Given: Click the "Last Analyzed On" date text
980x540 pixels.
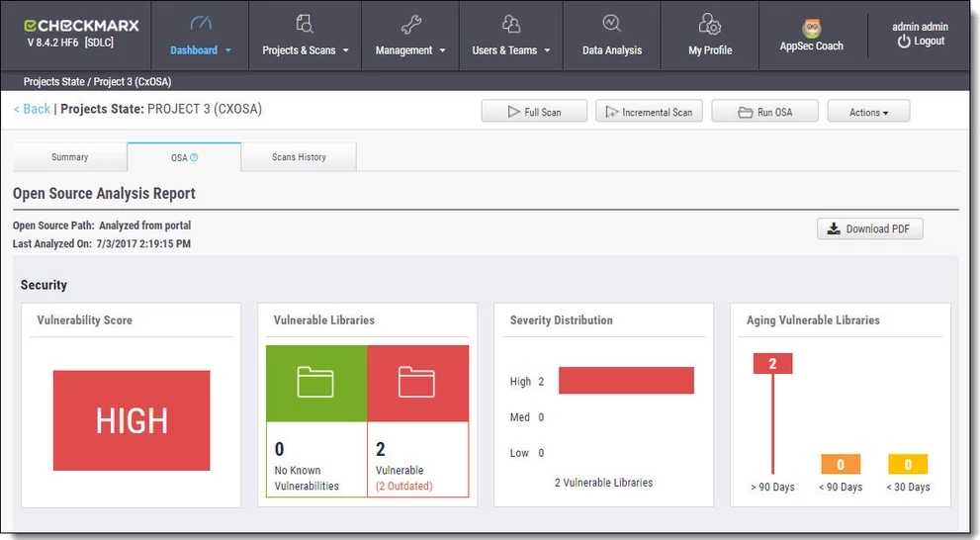Looking at the screenshot, I should pyautogui.click(x=102, y=243).
